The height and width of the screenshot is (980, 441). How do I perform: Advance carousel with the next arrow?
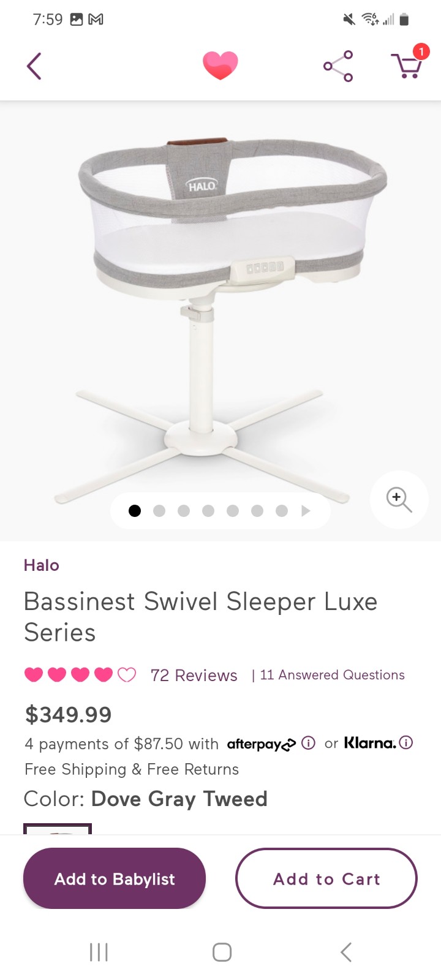tap(306, 511)
